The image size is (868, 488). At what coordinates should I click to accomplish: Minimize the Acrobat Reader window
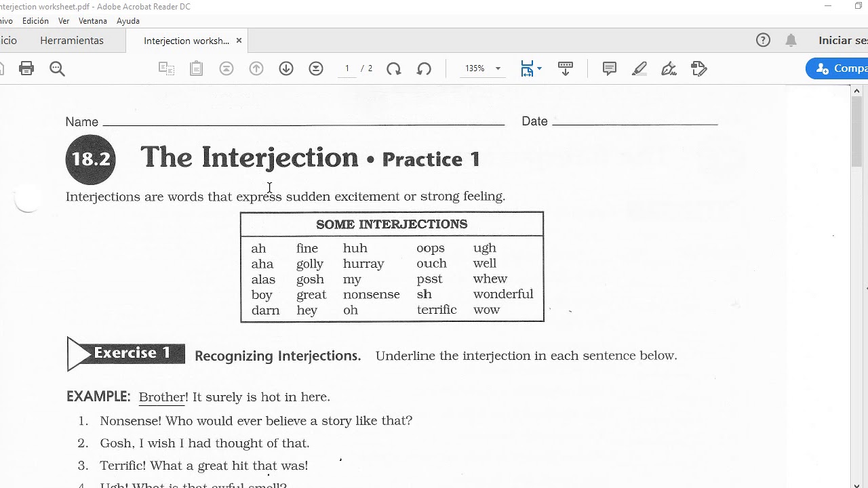click(x=828, y=6)
